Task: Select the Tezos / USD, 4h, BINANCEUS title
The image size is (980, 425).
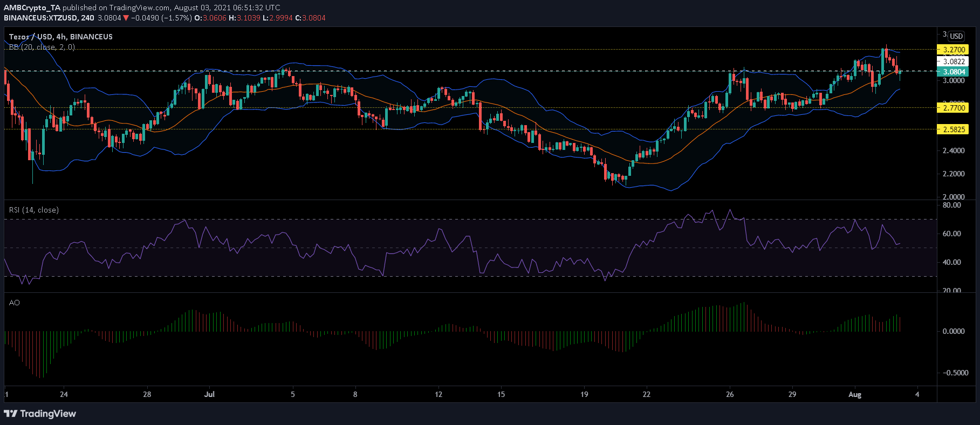Action: point(61,37)
